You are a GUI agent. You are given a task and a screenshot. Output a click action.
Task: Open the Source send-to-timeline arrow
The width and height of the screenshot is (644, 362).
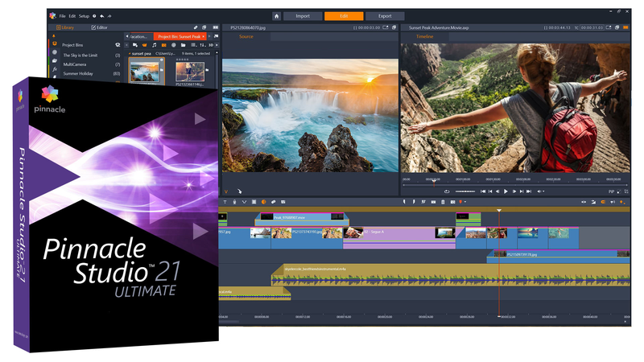pyautogui.click(x=239, y=191)
